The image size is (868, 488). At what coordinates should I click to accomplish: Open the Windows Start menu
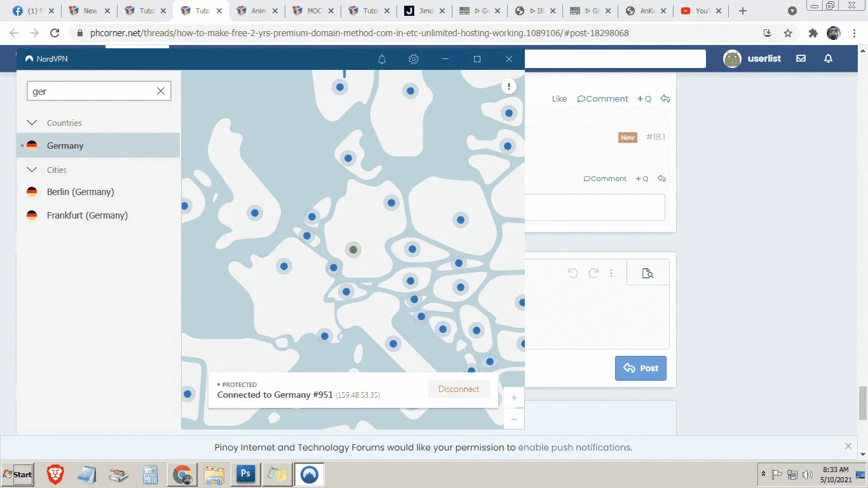18,475
